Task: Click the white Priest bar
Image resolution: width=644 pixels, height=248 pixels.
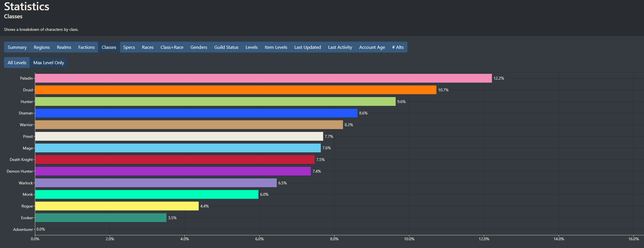Action: coord(179,136)
